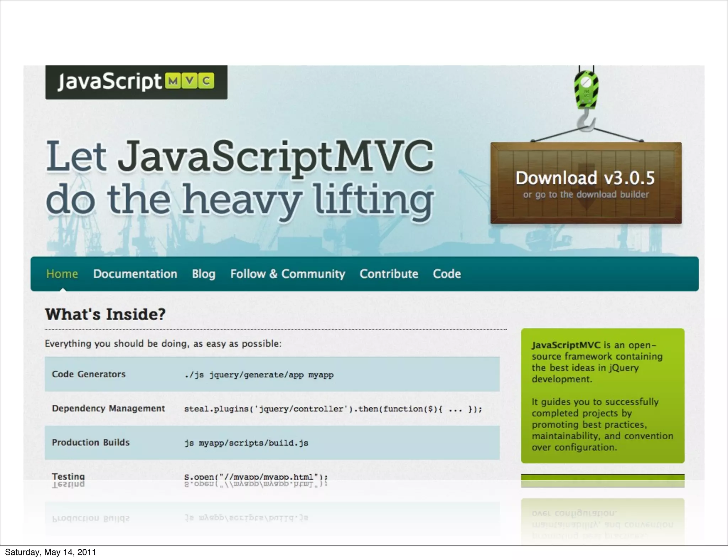This screenshot has width=728, height=560.
Task: Open Follow & Community section
Action: [288, 274]
